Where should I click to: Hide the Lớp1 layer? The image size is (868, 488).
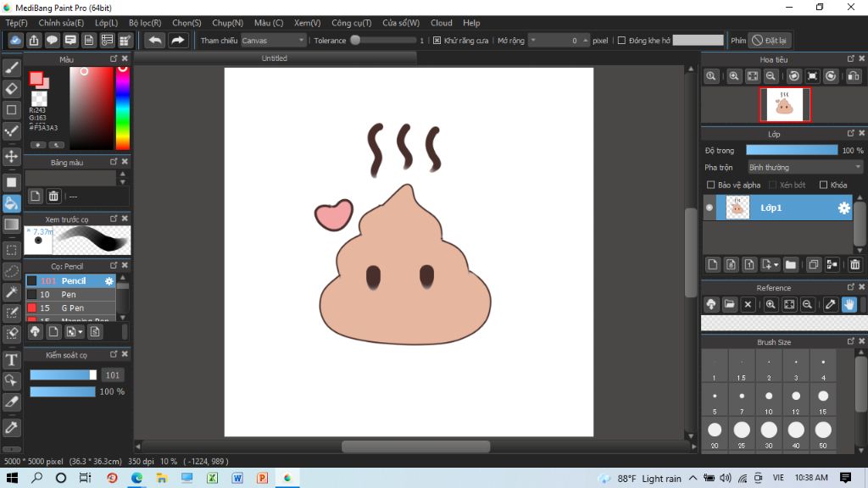pyautogui.click(x=709, y=208)
